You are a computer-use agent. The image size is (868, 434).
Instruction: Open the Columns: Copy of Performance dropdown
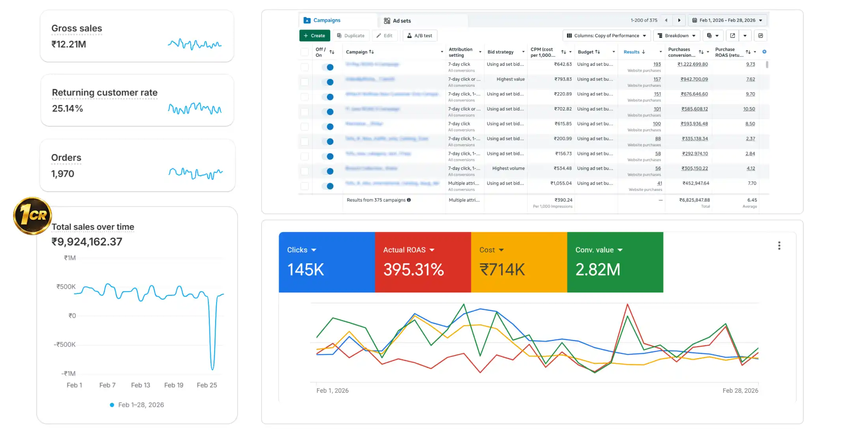606,36
